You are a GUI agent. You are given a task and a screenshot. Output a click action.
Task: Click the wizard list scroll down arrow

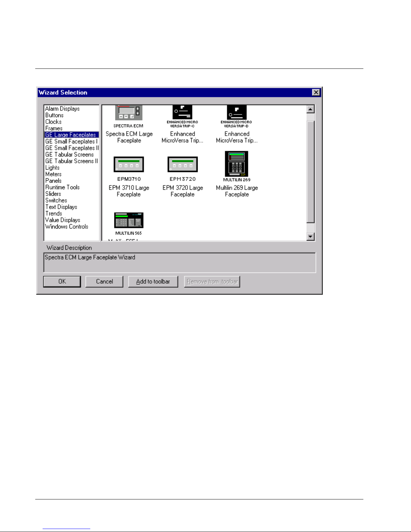pos(310,237)
